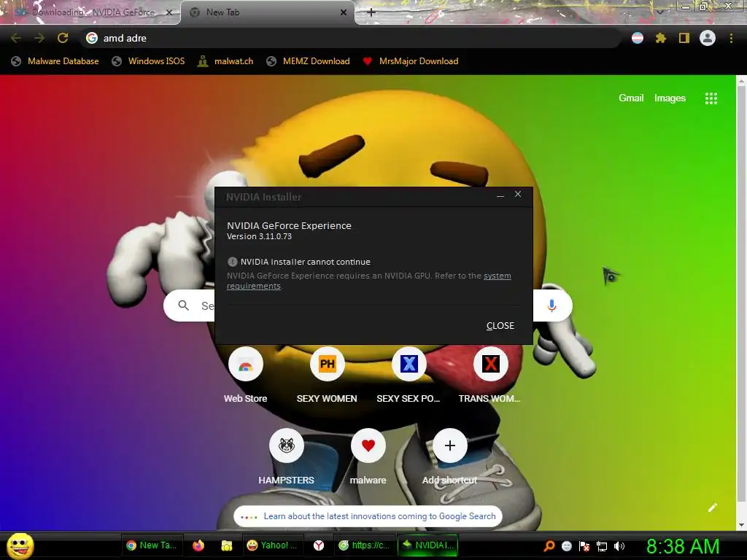This screenshot has height=560, width=747.
Task: Open 'Learn about the latest innovations' link
Action: pos(368,516)
